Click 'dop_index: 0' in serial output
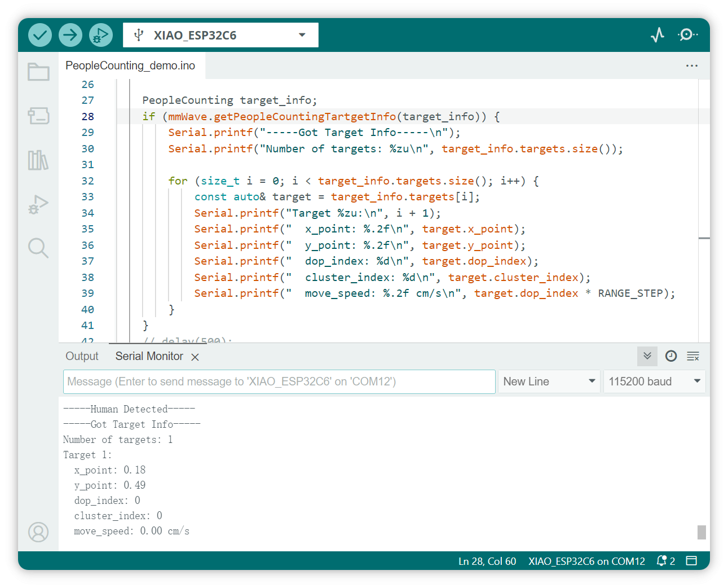This screenshot has height=588, width=728. click(x=107, y=501)
